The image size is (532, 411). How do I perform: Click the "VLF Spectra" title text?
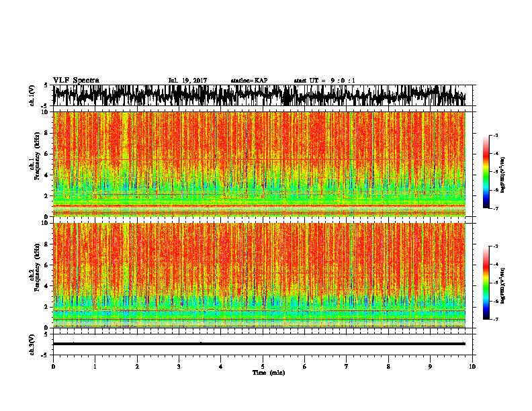coord(76,81)
